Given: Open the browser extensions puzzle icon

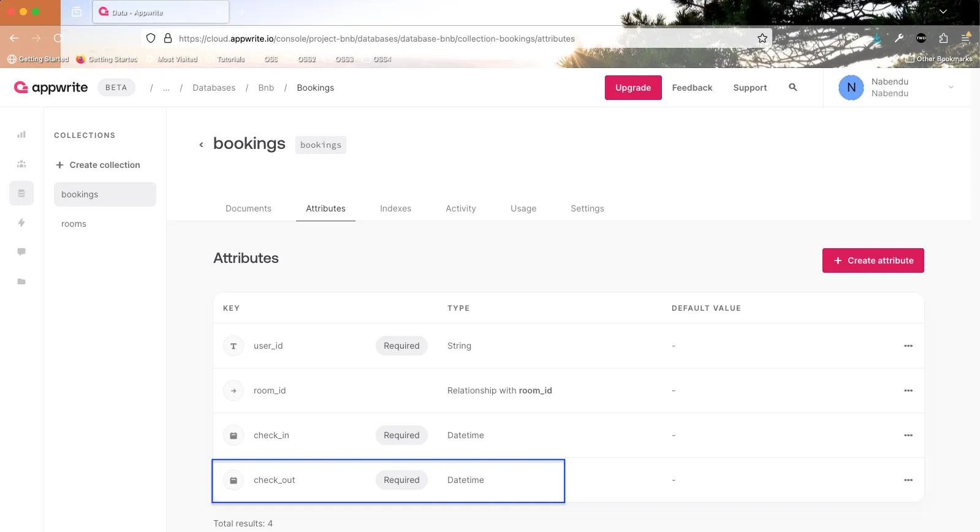Looking at the screenshot, I should click(943, 38).
